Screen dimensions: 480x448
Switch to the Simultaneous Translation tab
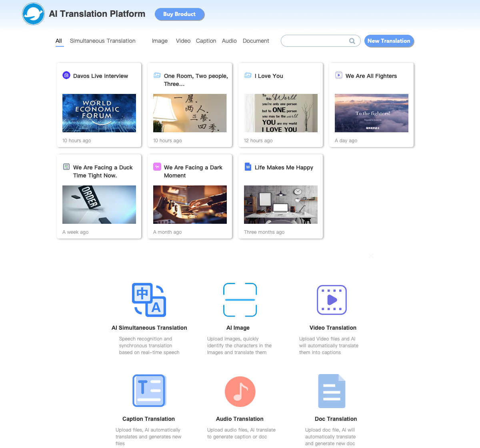(102, 41)
